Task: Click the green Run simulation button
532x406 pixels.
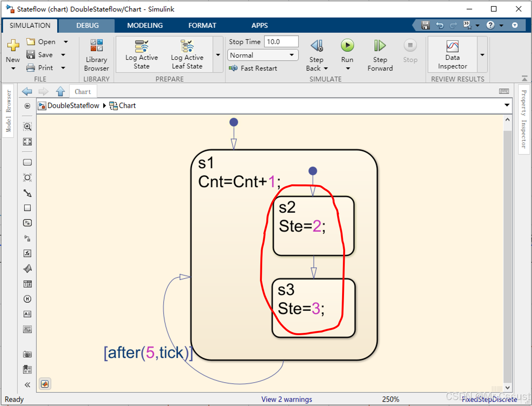Action: tap(347, 46)
